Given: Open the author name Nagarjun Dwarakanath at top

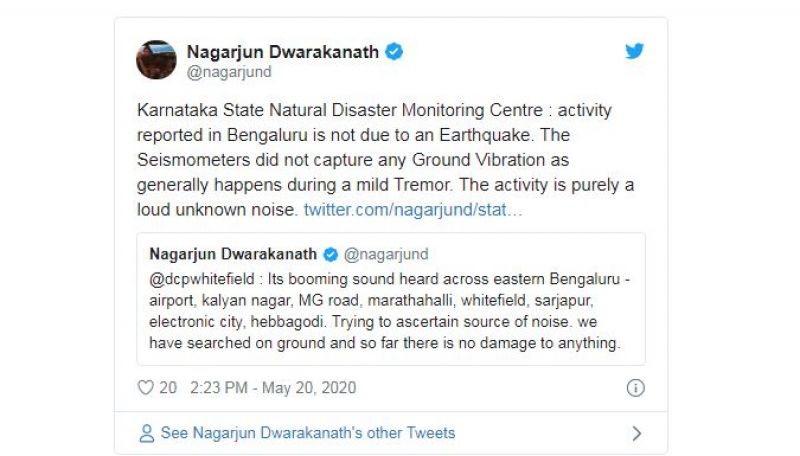Looking at the screenshot, I should 284,51.
